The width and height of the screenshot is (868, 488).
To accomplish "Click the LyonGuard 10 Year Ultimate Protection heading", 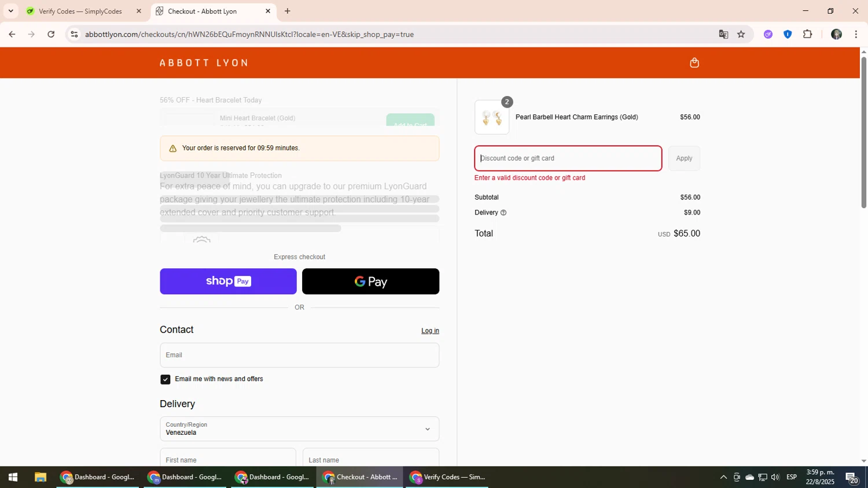I will [x=220, y=175].
